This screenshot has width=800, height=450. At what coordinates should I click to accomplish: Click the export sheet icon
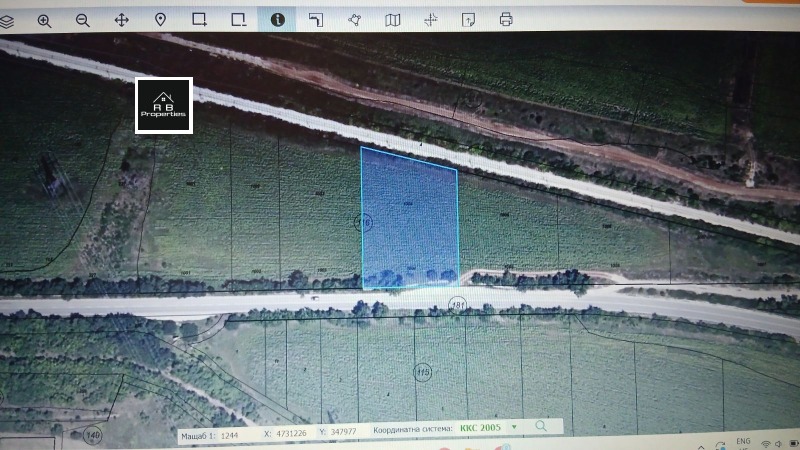pyautogui.click(x=468, y=20)
